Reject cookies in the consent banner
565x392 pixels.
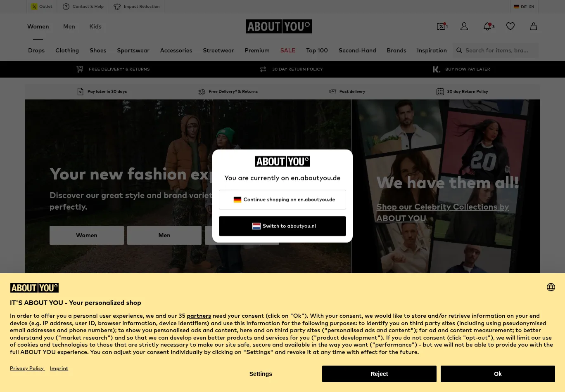pyautogui.click(x=379, y=374)
